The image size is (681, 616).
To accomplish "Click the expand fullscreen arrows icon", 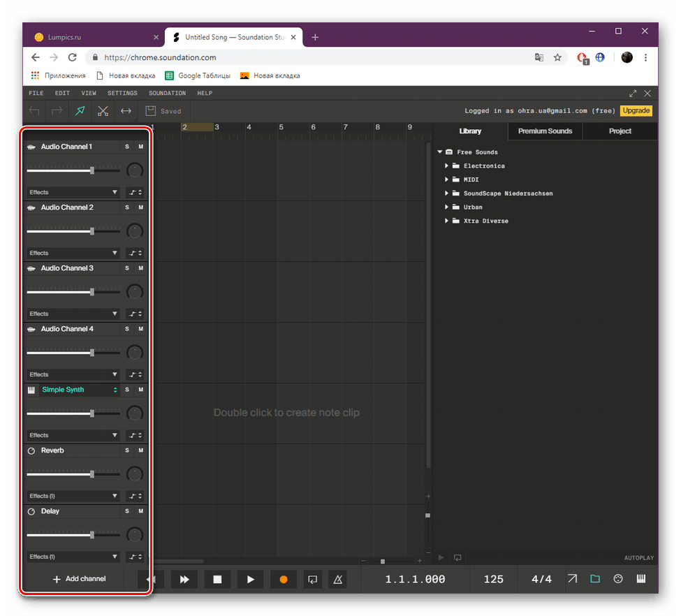I will tap(633, 94).
